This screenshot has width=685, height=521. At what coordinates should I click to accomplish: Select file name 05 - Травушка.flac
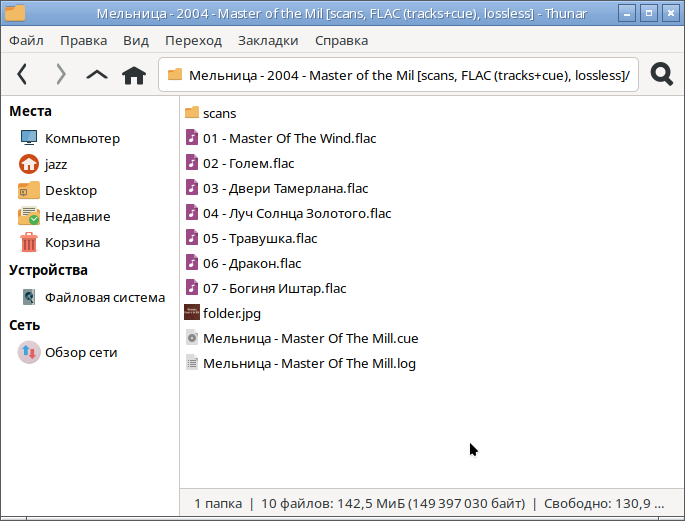[260, 238]
